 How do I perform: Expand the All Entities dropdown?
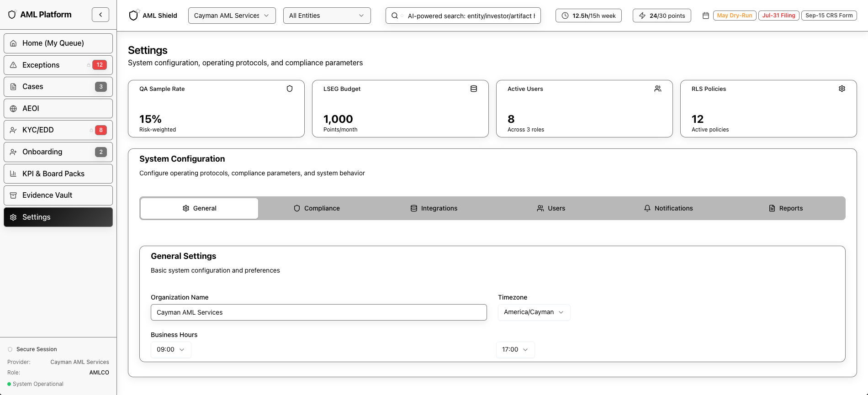[x=327, y=16]
